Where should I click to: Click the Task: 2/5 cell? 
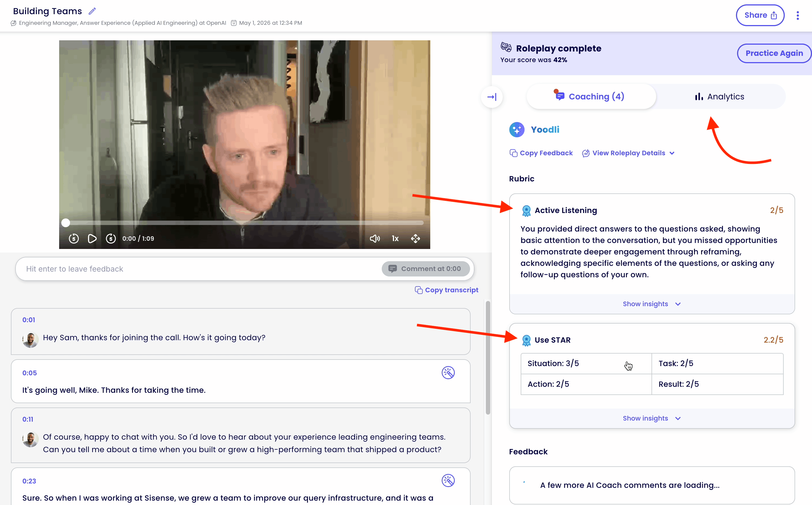coord(717,363)
